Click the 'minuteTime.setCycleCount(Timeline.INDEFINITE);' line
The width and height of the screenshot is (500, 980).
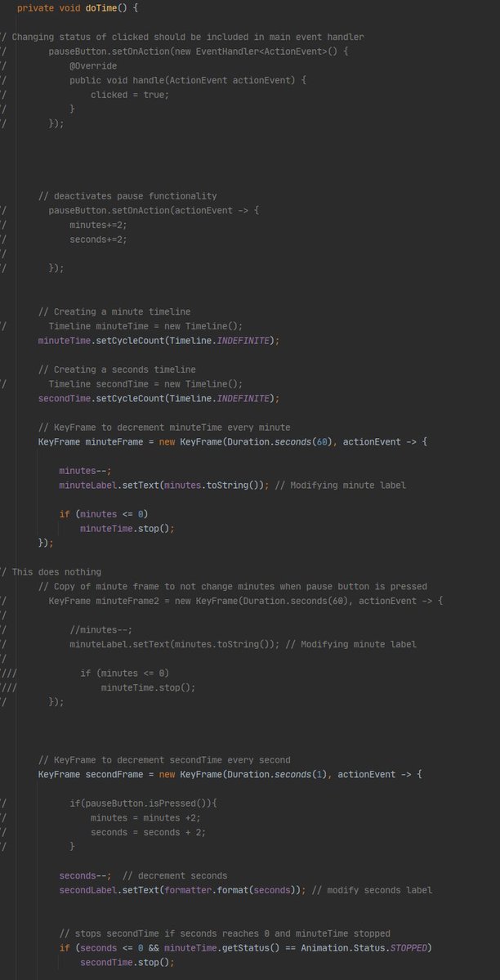click(158, 340)
